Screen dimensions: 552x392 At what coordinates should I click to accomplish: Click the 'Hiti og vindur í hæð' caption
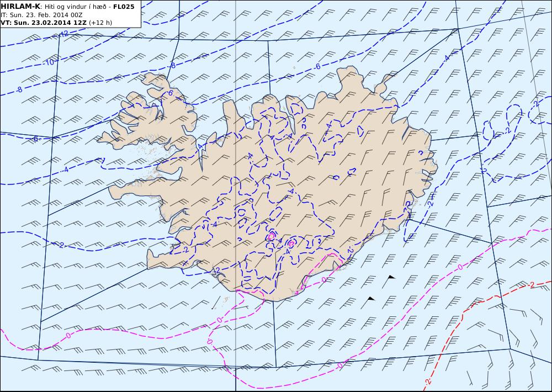[x=75, y=7]
